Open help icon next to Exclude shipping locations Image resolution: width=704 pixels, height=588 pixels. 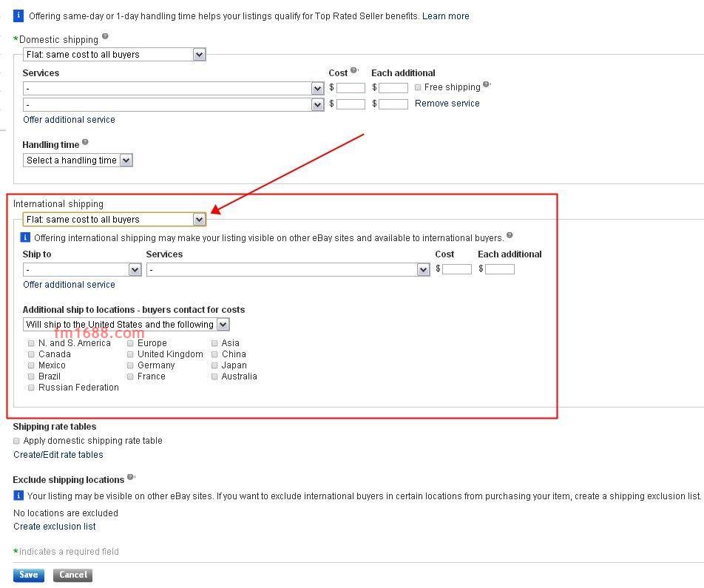[130, 476]
